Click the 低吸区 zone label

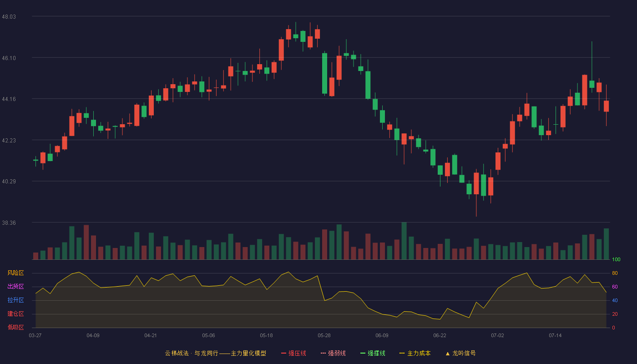click(15, 328)
